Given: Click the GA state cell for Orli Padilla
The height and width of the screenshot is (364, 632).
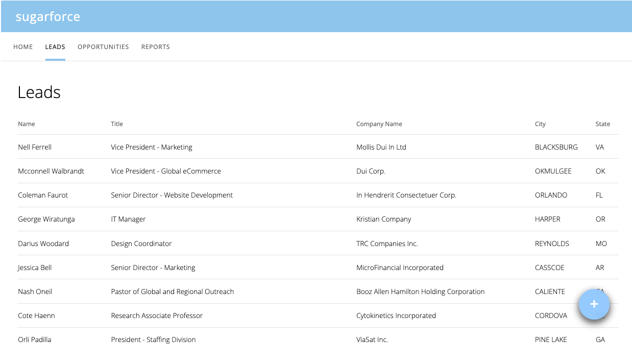Looking at the screenshot, I should point(600,339).
